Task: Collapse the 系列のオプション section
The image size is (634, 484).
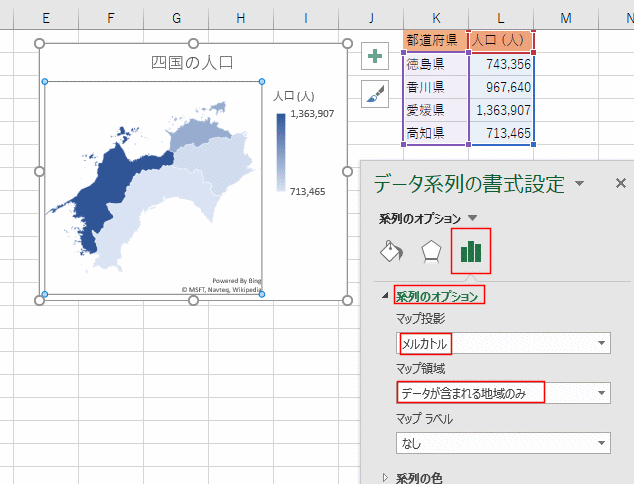Action: pyautogui.click(x=385, y=296)
